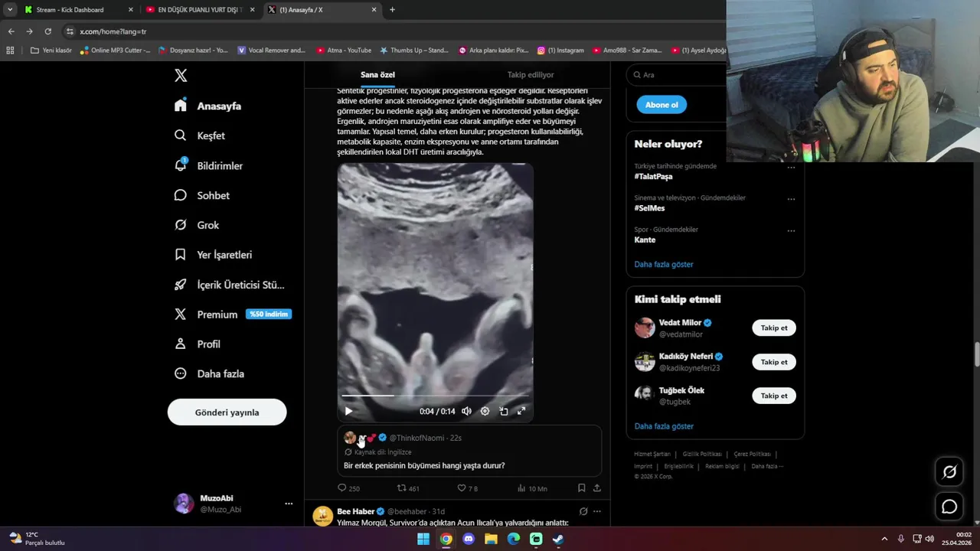This screenshot has width=980, height=551.
Task: Open Steam from taskbar
Action: point(558,539)
